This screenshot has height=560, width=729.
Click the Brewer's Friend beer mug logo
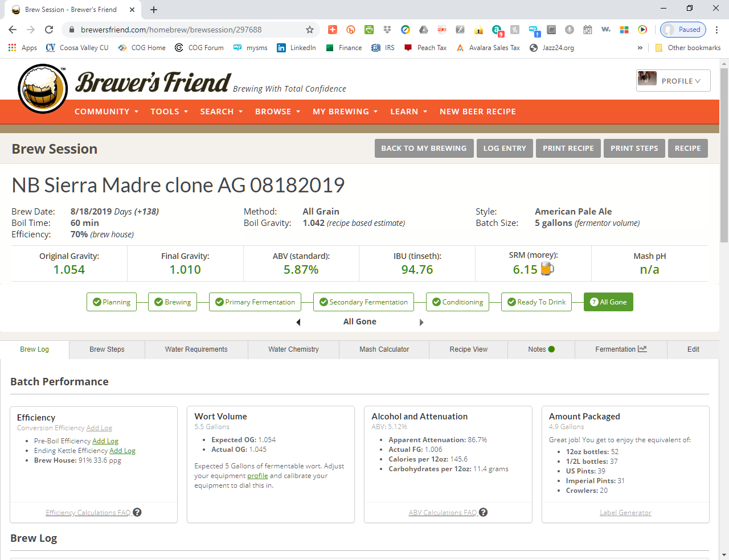pos(43,89)
